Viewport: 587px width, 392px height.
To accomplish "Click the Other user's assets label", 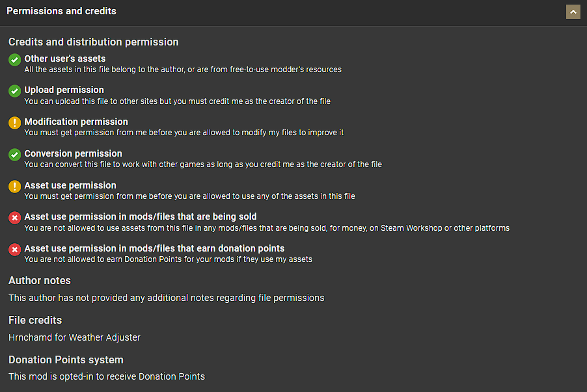I will [x=64, y=59].
